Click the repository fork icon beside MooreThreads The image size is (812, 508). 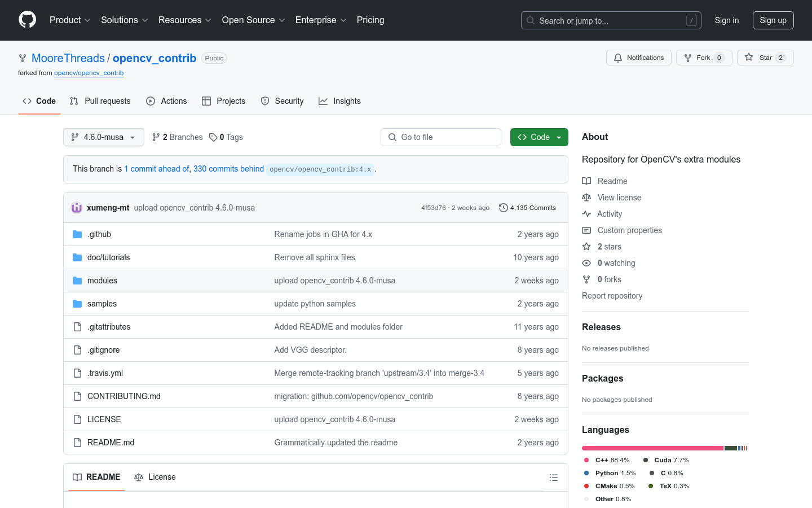point(23,58)
